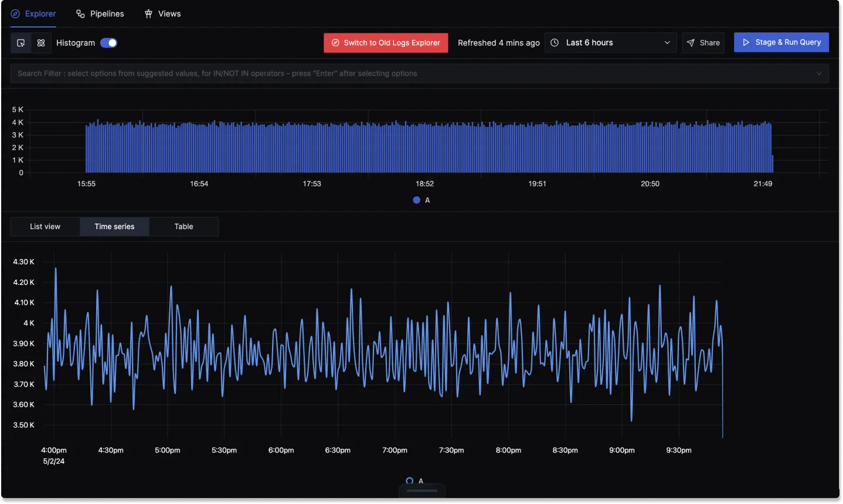
Task: Click the 3.50 K y-axis label
Action: (x=23, y=425)
